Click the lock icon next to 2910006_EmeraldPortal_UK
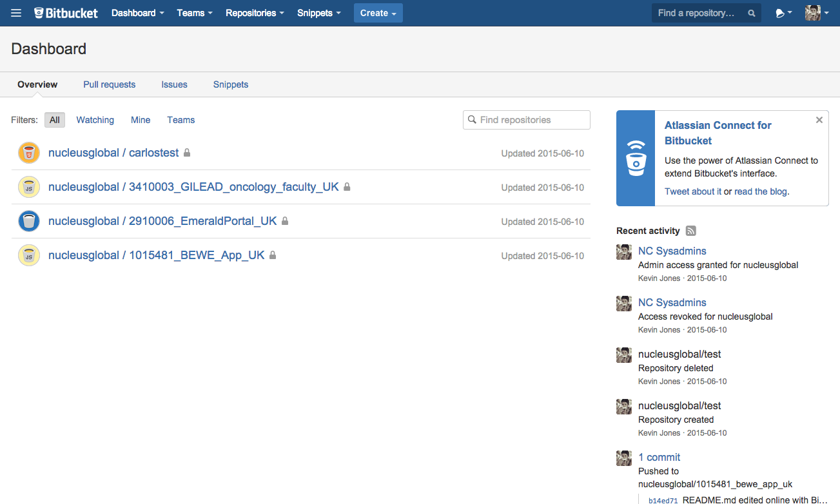 pos(285,221)
